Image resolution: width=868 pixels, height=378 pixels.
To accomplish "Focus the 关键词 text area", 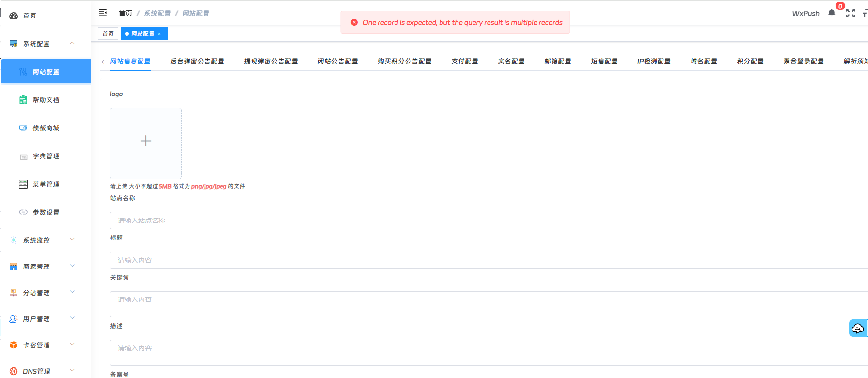I will click(x=489, y=304).
